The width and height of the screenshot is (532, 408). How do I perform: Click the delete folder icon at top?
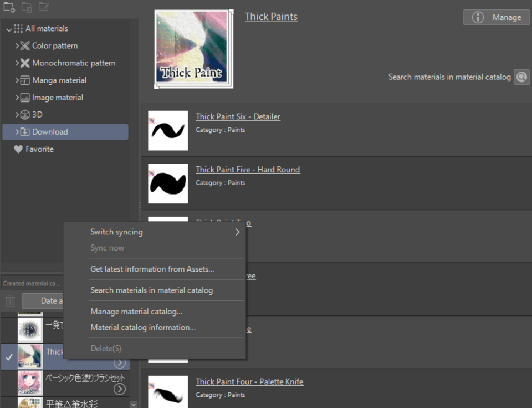[x=27, y=7]
